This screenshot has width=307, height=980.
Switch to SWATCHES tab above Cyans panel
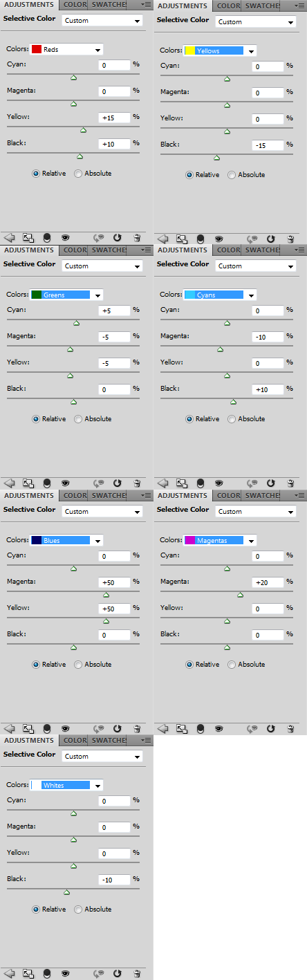tap(262, 250)
